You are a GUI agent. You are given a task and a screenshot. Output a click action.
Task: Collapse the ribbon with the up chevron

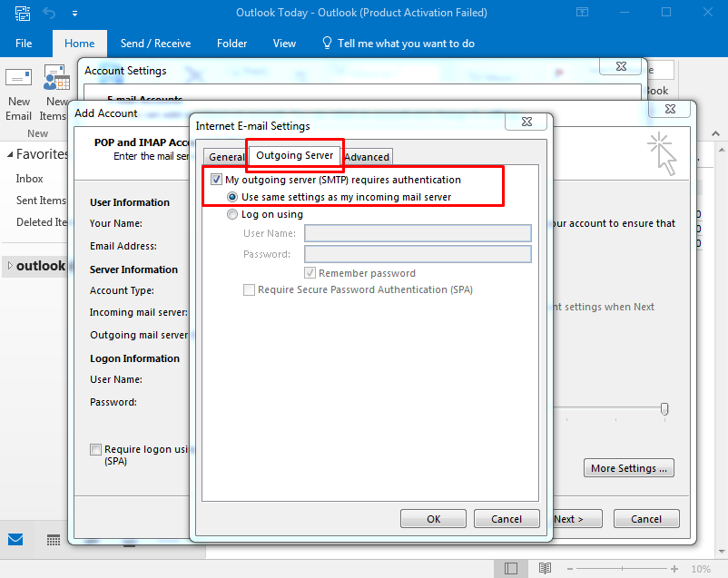(716, 133)
